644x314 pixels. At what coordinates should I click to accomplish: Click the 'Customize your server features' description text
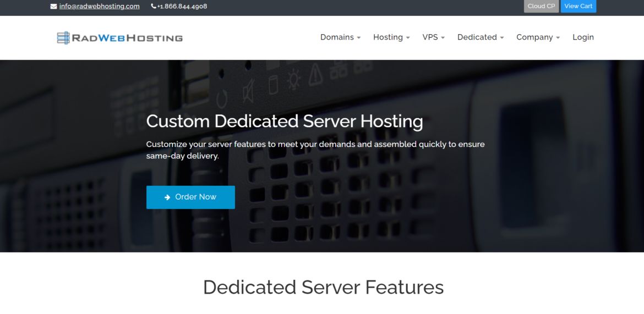point(315,150)
